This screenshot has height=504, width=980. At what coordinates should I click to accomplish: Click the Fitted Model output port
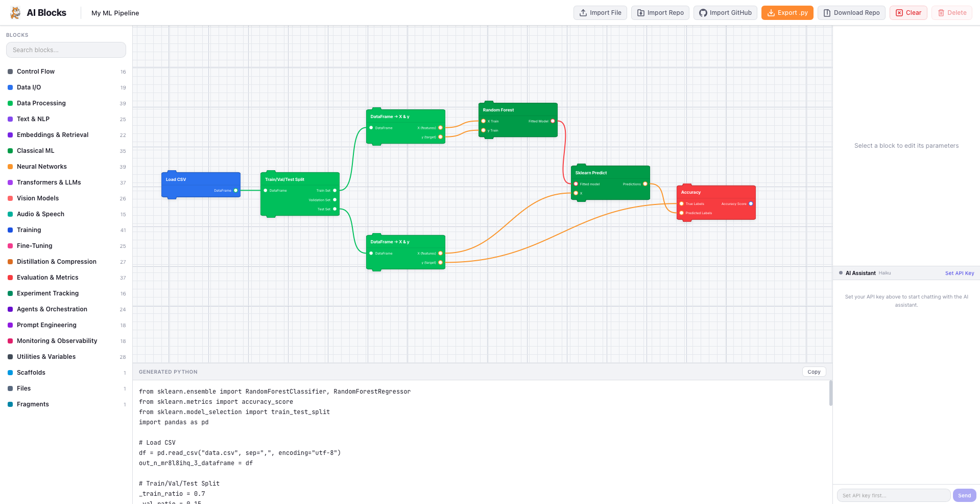[x=553, y=121]
